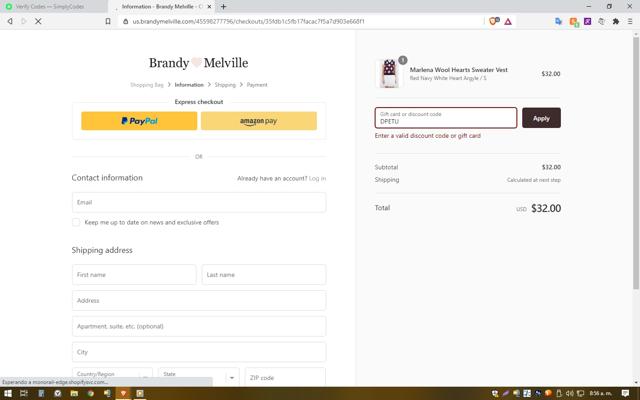Click the 'Calculated at next step' text
Screen dimensions: 640x400
pyautogui.click(x=533, y=180)
